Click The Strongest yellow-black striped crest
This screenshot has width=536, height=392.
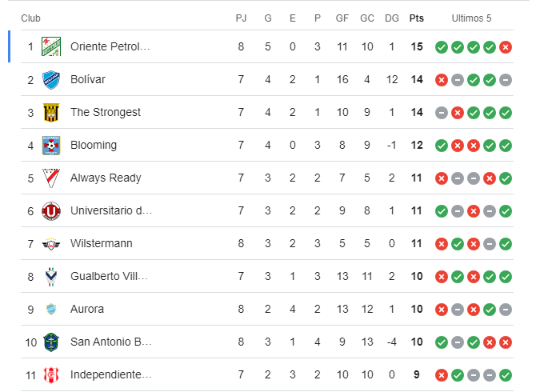[51, 113]
